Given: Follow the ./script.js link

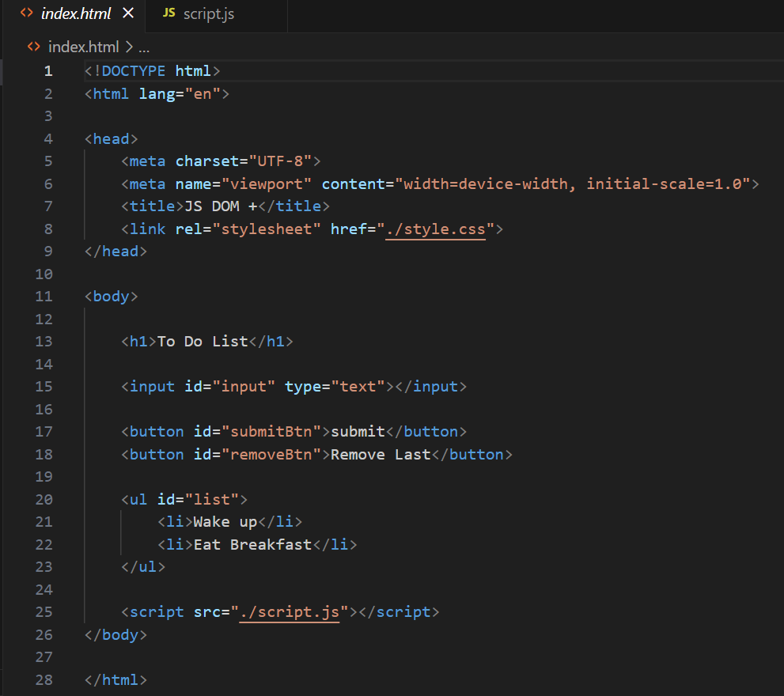Looking at the screenshot, I should 290,612.
